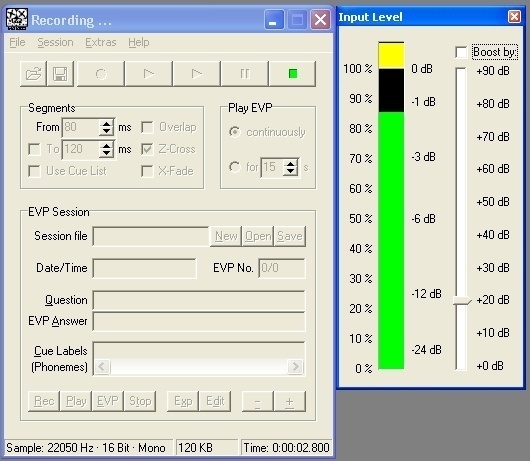The width and height of the screenshot is (530, 461).
Task: Click the Exp button
Action: (x=183, y=401)
